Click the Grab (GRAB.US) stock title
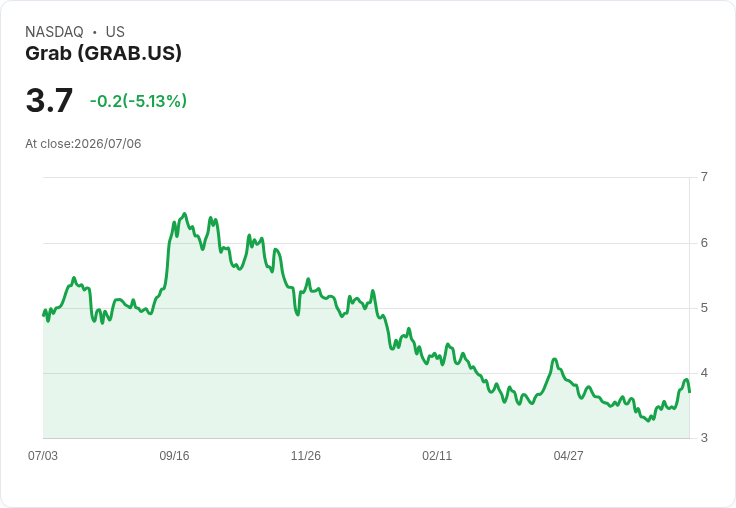 [x=103, y=54]
